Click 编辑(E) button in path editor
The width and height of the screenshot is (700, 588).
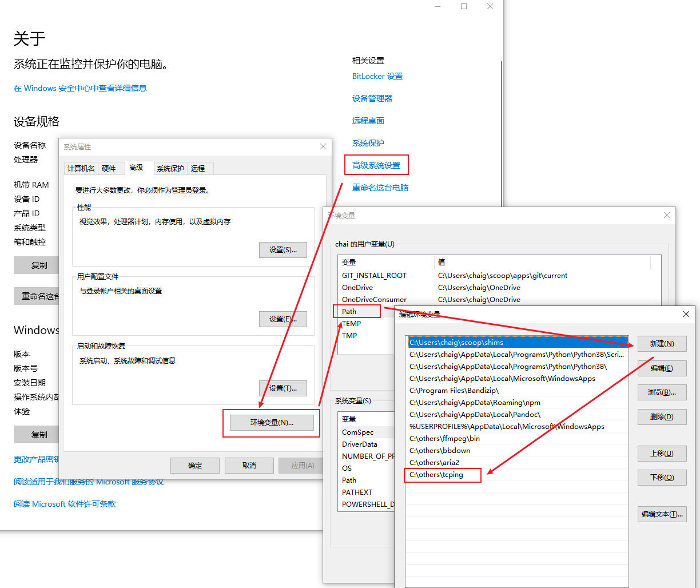tap(662, 368)
